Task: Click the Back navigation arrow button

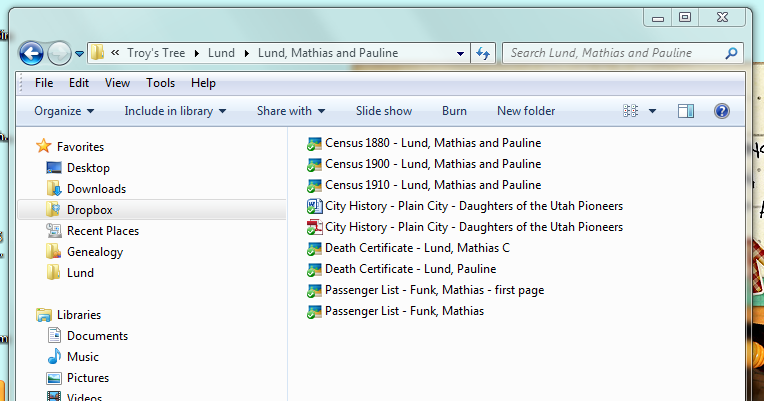Action: click(x=31, y=53)
